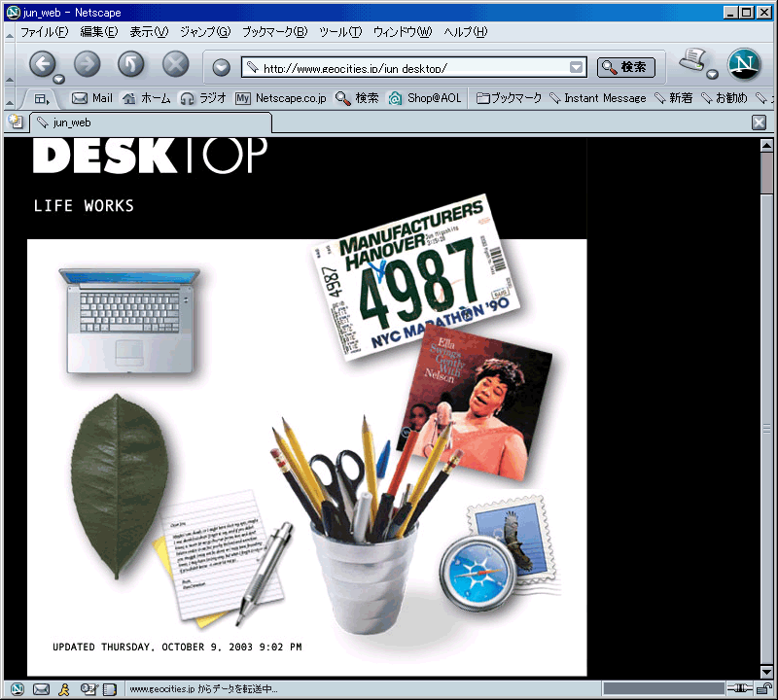Click the status text about www.geocities.jp
The width and height of the screenshot is (778, 700).
click(x=203, y=689)
